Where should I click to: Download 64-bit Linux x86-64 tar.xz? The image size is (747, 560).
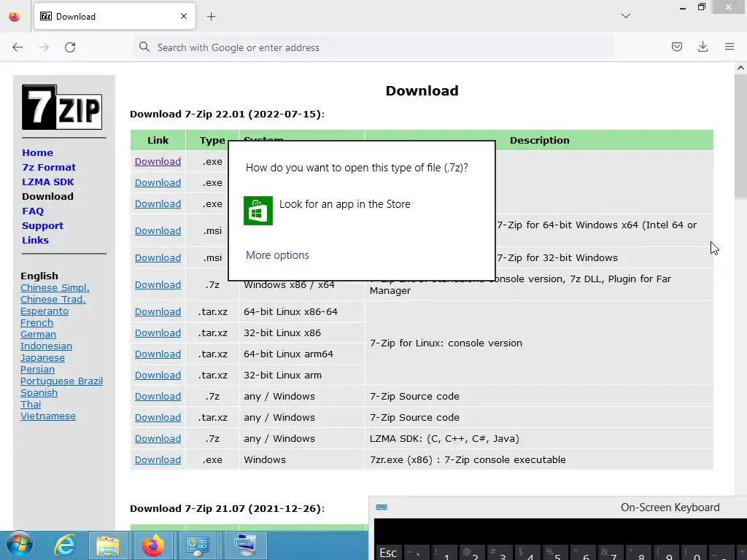(x=158, y=312)
